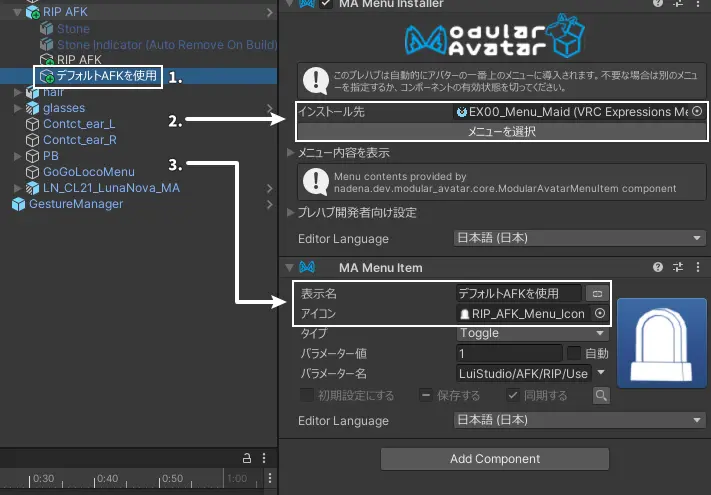This screenshot has height=495, width=711.
Task: Click the Modular Avatar logo
Action: (495, 36)
